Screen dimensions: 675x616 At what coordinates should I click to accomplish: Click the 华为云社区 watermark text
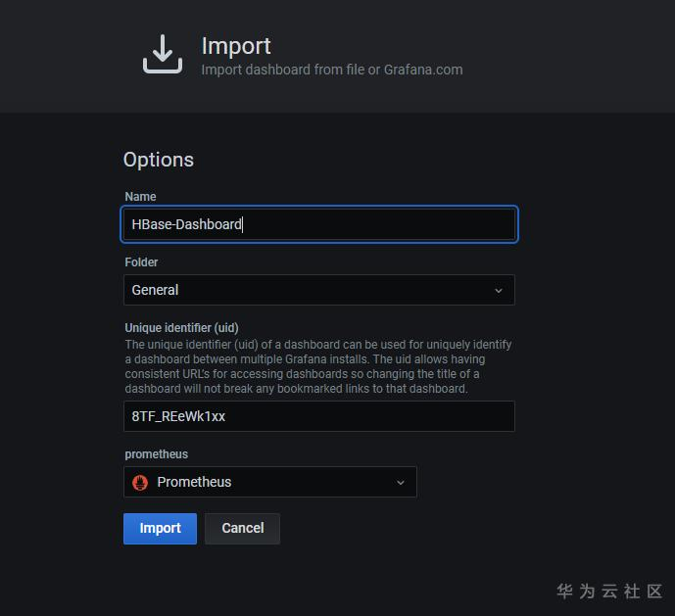click(x=609, y=592)
